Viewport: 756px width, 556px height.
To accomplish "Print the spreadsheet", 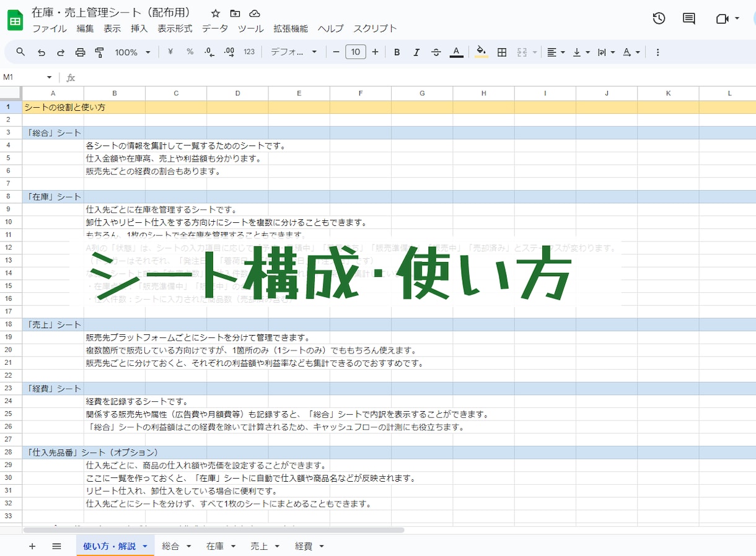I will click(x=80, y=52).
